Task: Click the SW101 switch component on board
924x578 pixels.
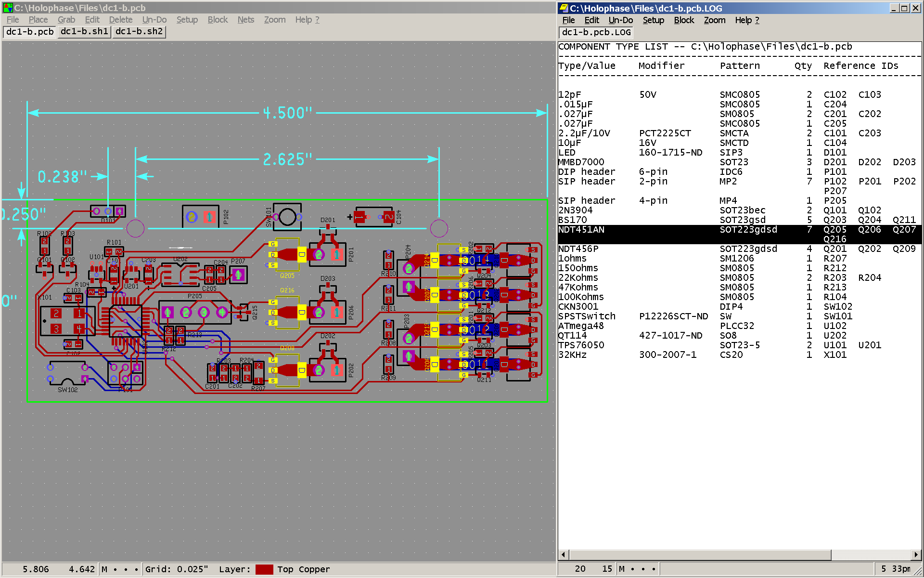Action: click(287, 217)
